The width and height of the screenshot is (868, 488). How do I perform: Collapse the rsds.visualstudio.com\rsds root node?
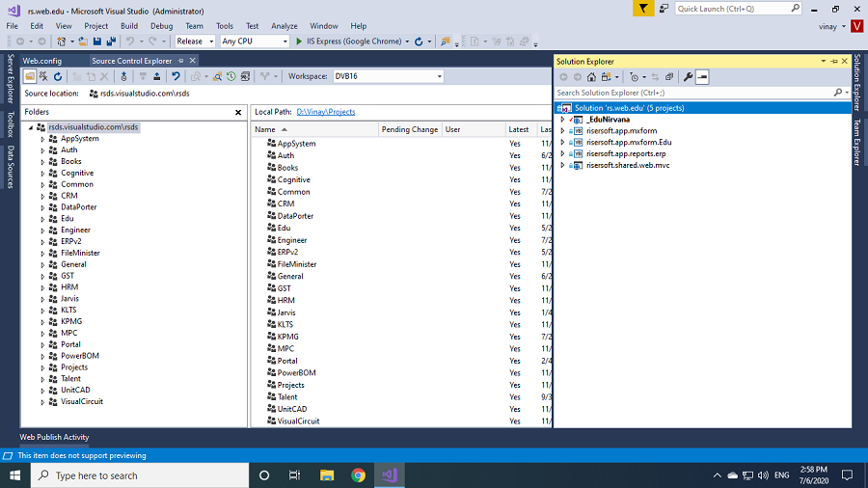click(31, 127)
